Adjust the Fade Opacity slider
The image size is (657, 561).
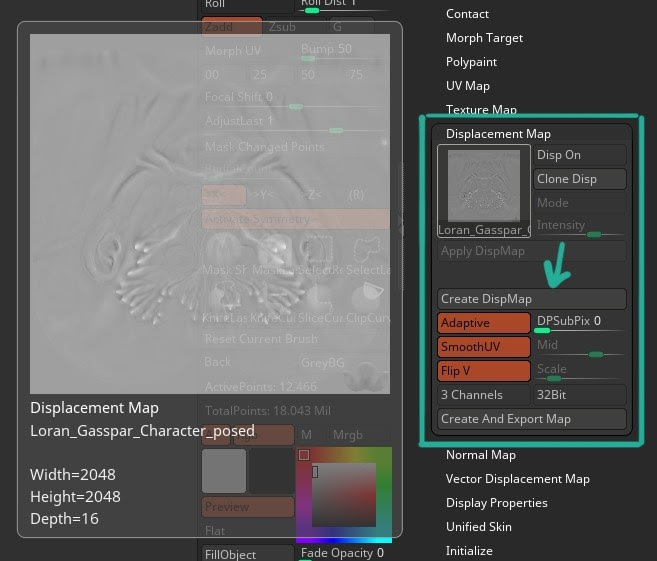click(x=343, y=554)
